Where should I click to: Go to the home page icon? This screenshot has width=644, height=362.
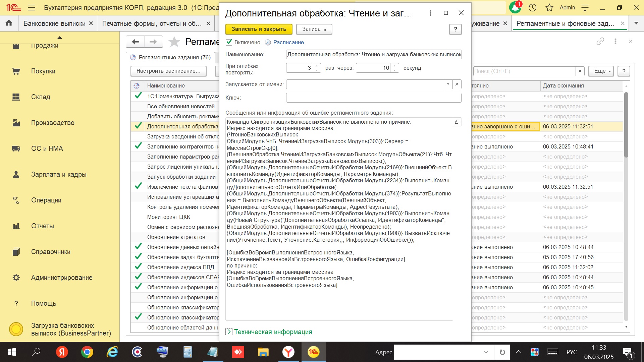(9, 23)
